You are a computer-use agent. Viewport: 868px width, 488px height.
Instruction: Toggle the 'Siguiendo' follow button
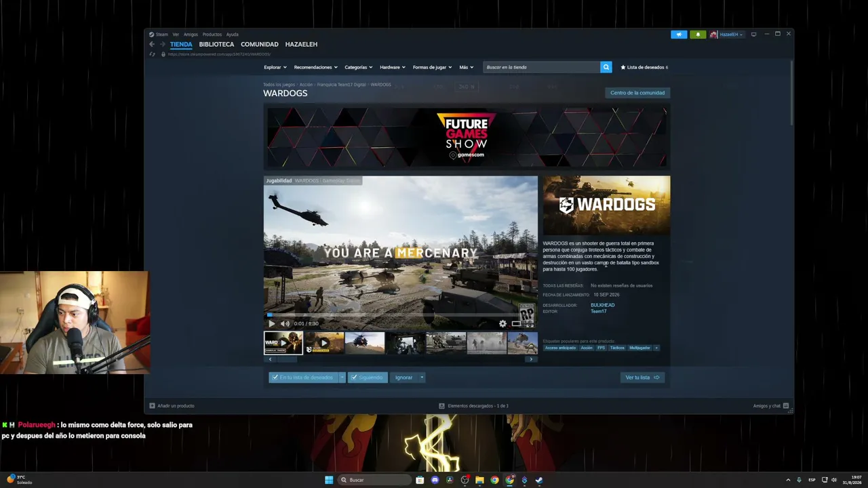367,378
